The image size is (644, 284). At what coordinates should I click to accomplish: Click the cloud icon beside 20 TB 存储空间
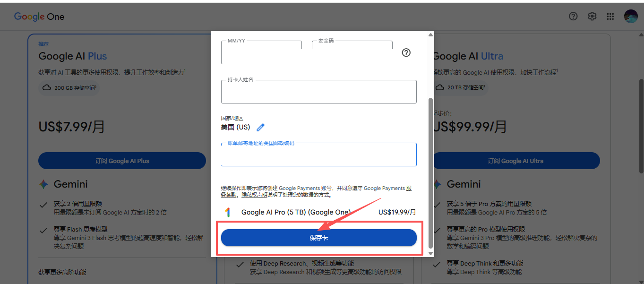coord(440,87)
